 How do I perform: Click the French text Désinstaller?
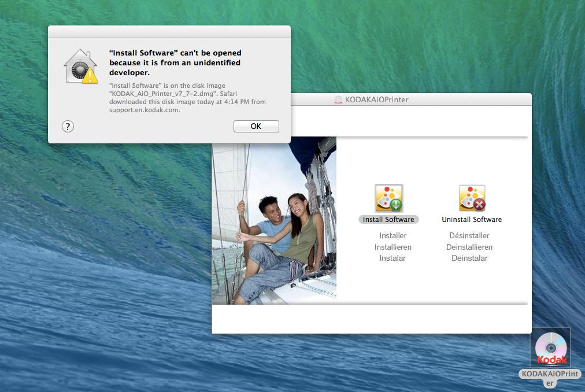469,235
